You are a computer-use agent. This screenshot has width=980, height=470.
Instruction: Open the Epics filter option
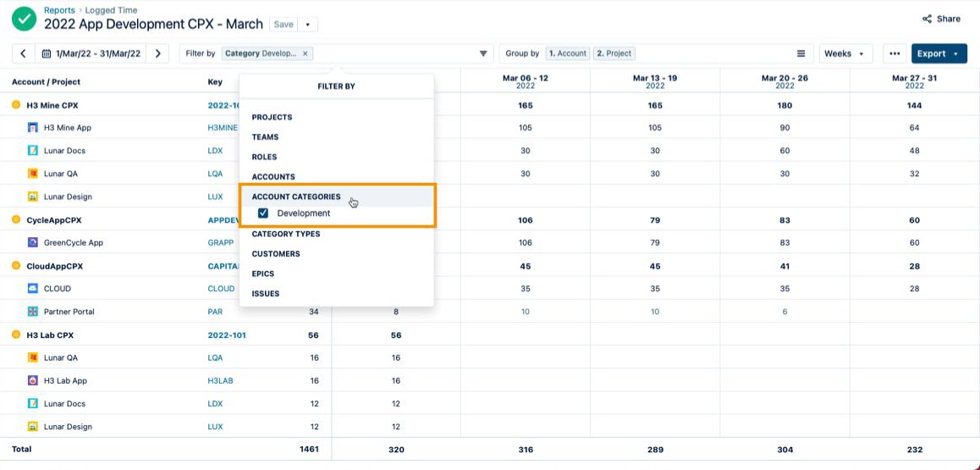(265, 274)
